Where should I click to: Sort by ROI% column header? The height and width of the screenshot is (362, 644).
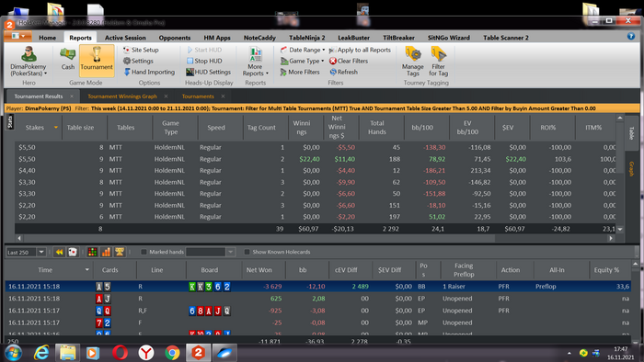(552, 128)
